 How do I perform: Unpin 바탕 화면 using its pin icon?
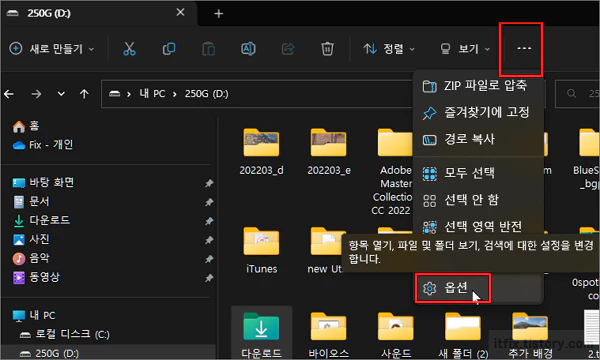tap(209, 183)
